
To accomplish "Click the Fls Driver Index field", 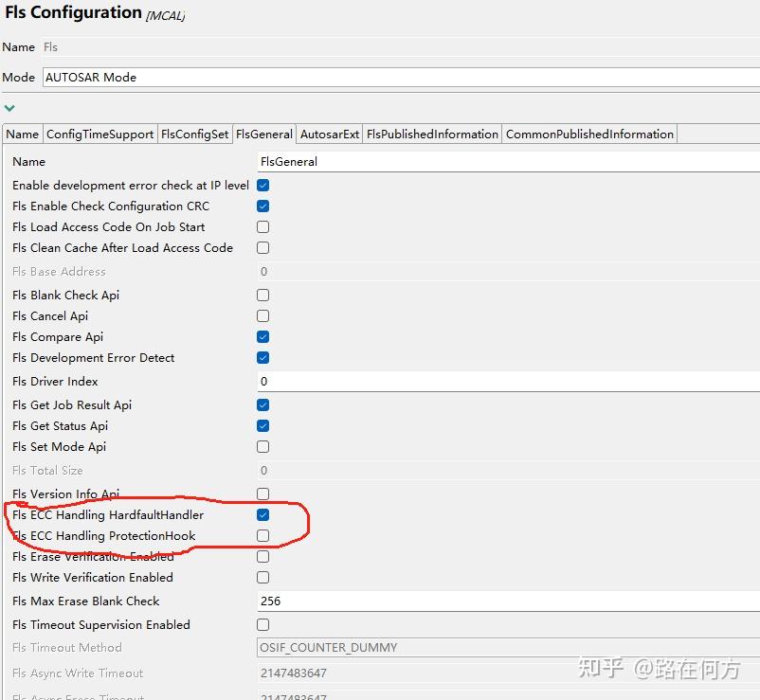I will pyautogui.click(x=379, y=381).
